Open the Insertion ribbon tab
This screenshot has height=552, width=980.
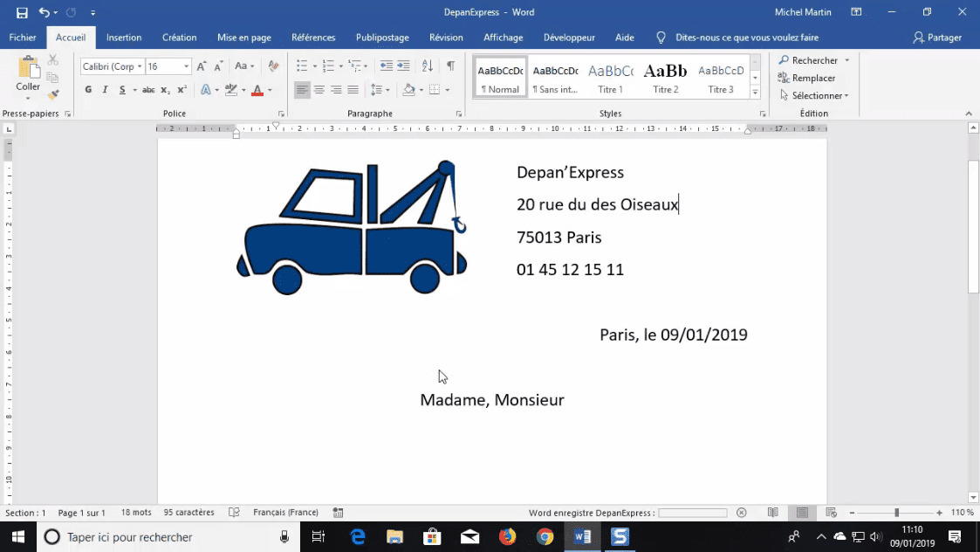[124, 38]
